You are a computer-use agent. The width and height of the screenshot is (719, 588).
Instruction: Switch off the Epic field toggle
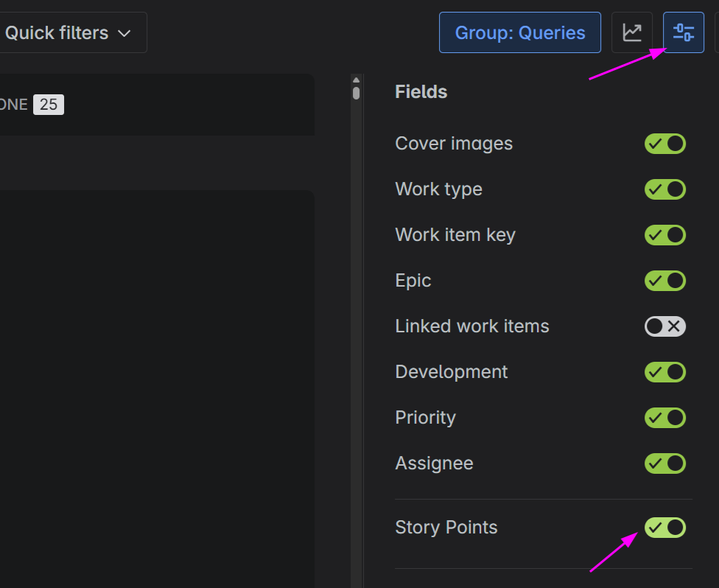click(x=664, y=281)
